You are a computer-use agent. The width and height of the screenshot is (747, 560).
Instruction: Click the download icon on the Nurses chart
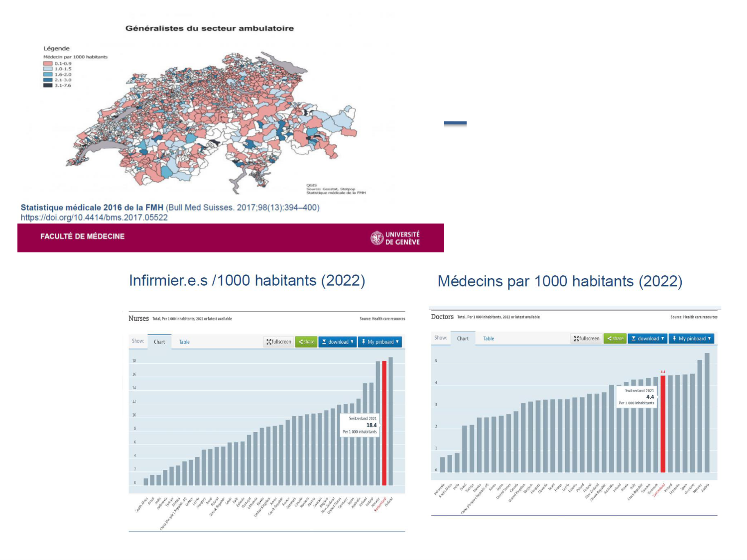324,341
